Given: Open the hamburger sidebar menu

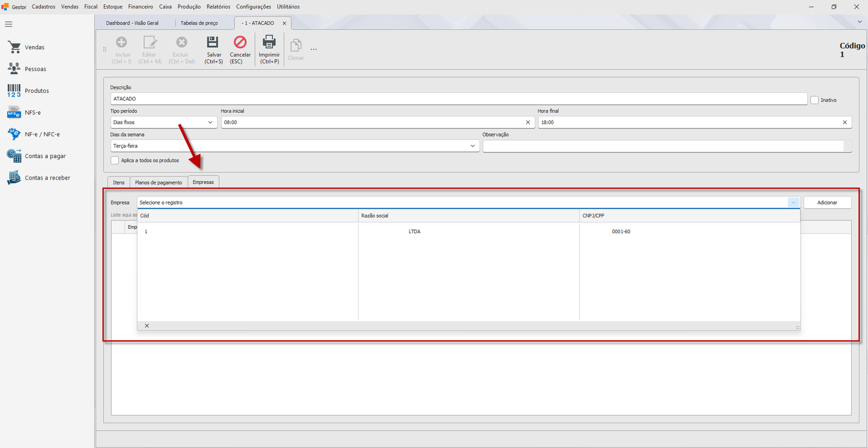Looking at the screenshot, I should click(9, 24).
